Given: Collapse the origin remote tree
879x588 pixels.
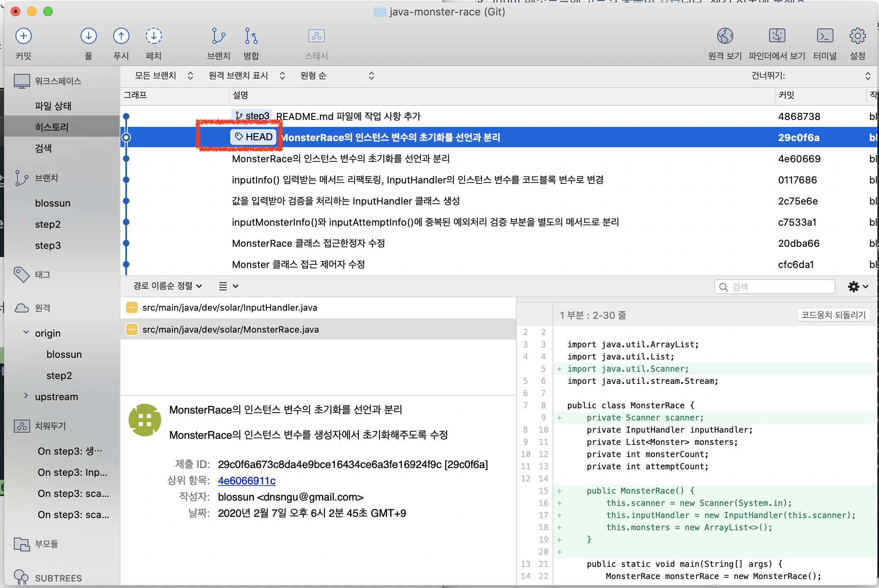Looking at the screenshot, I should pyautogui.click(x=26, y=332).
